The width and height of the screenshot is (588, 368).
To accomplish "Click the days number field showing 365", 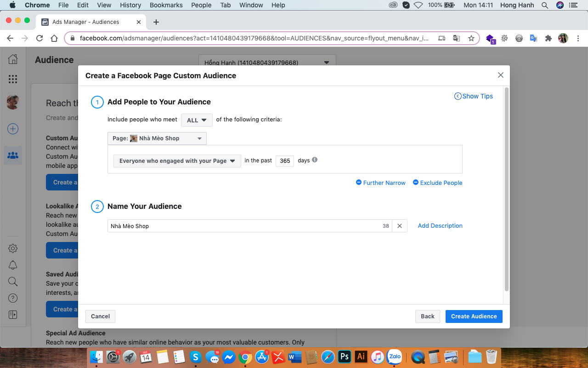I will pos(285,161).
